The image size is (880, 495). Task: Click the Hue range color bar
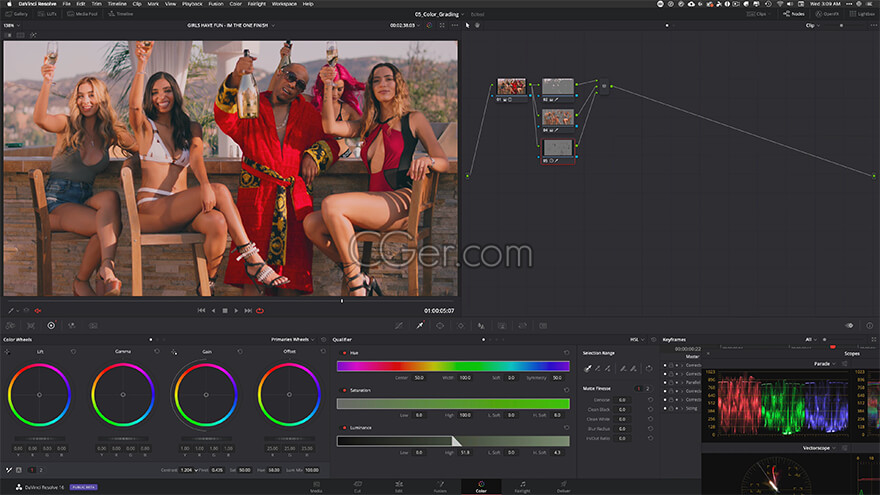point(453,366)
